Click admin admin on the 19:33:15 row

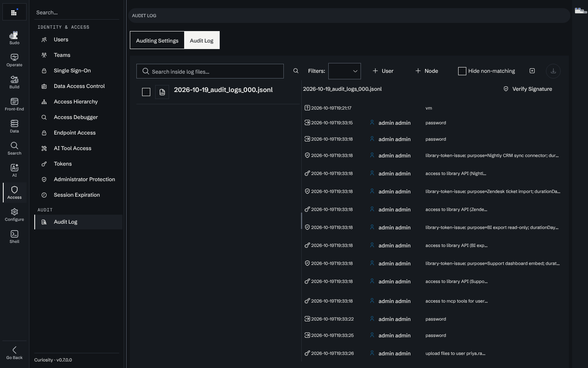[x=394, y=123]
